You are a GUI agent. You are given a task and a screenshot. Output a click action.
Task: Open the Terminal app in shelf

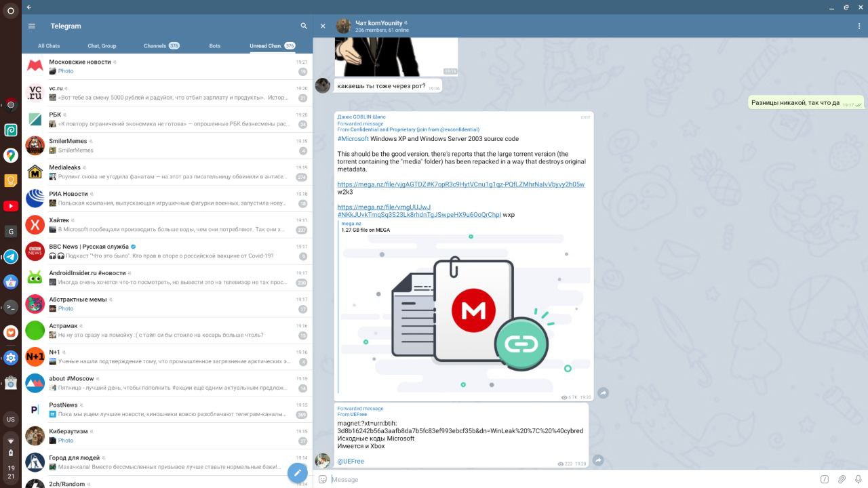tap(10, 307)
